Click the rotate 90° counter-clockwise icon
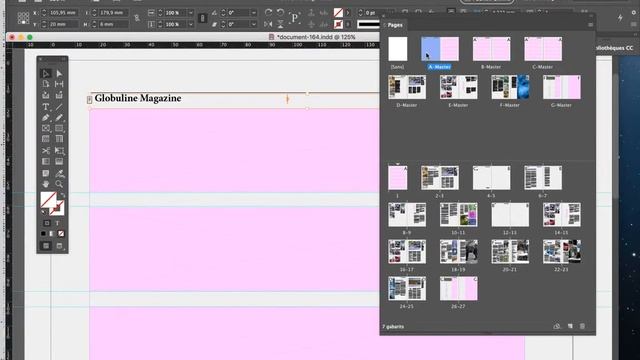The height and width of the screenshot is (360, 640). pos(280,13)
